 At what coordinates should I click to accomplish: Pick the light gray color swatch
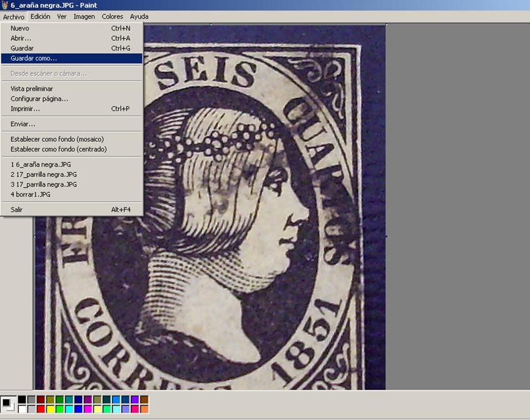coord(31,409)
